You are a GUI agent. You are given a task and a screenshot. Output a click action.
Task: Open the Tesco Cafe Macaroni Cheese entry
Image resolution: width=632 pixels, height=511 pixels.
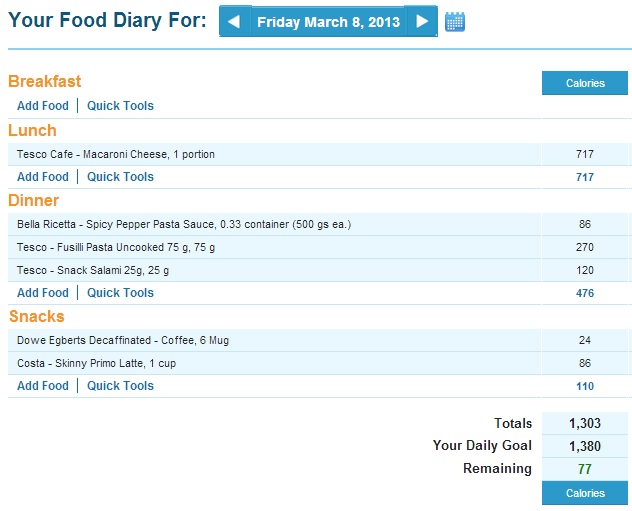(116, 154)
